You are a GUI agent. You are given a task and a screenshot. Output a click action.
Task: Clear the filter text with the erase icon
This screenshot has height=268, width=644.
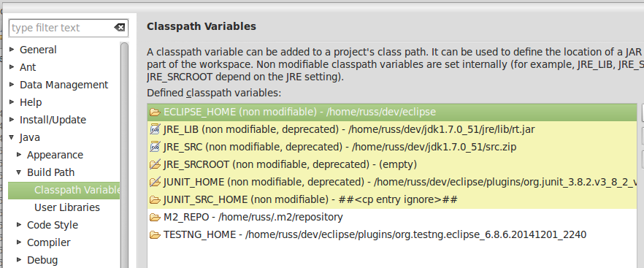tap(120, 28)
